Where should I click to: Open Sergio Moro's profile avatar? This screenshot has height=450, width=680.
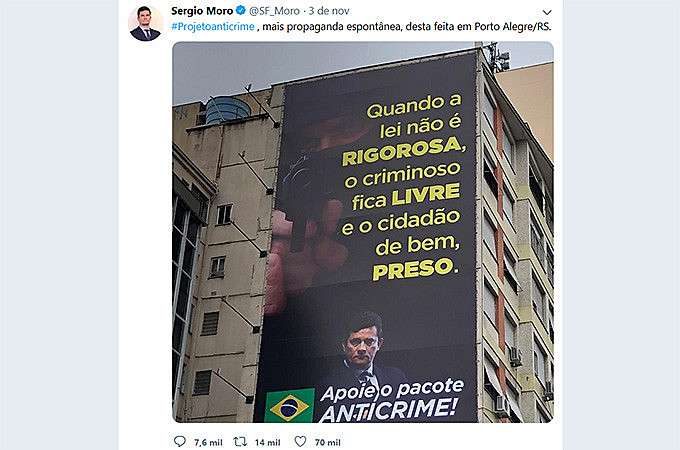pos(145,24)
